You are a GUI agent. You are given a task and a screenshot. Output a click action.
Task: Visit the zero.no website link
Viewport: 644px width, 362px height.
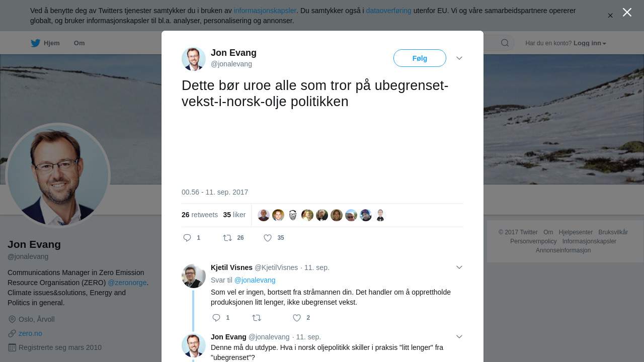pyautogui.click(x=30, y=333)
